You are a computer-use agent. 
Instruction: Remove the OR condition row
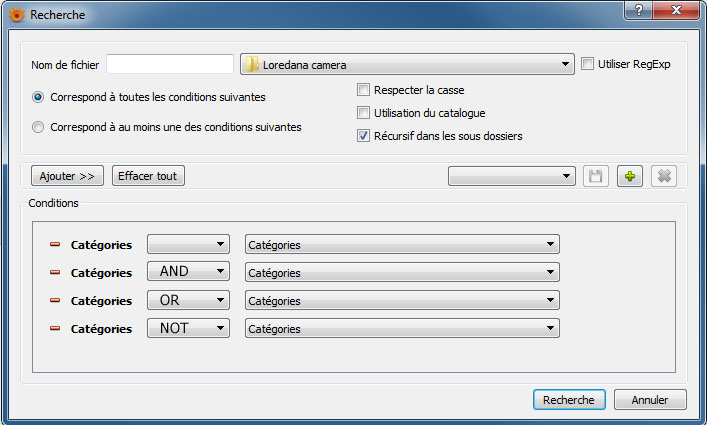tap(55, 300)
